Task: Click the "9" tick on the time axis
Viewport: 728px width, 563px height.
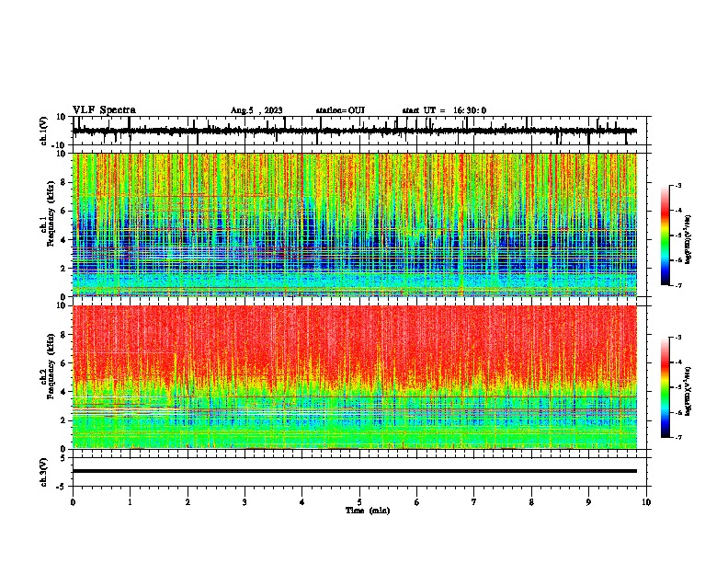Action: pos(588,502)
